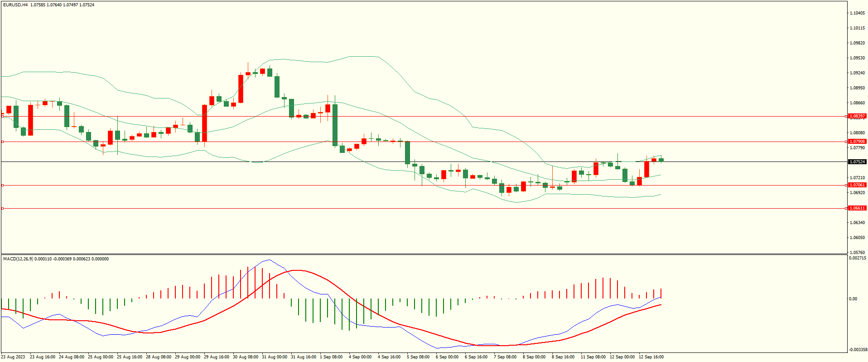Click left handle of 1.06611 horizontal line
Screen dimensions: 868x362
[x=3, y=208]
